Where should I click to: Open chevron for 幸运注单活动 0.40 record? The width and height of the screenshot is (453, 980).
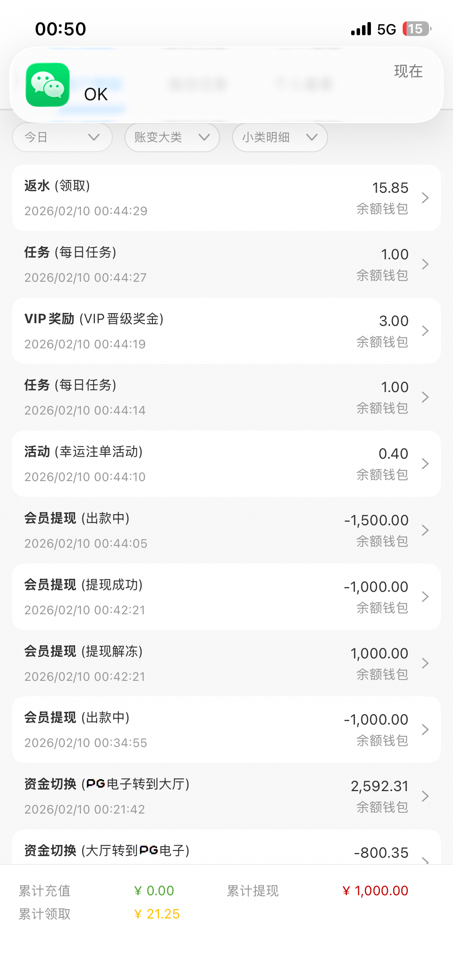(425, 464)
